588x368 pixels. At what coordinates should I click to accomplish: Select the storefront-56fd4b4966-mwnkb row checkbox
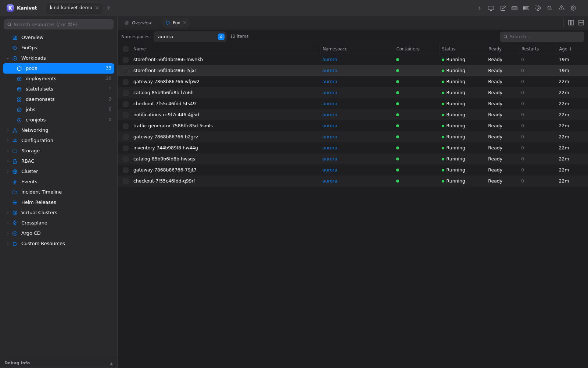click(x=126, y=60)
